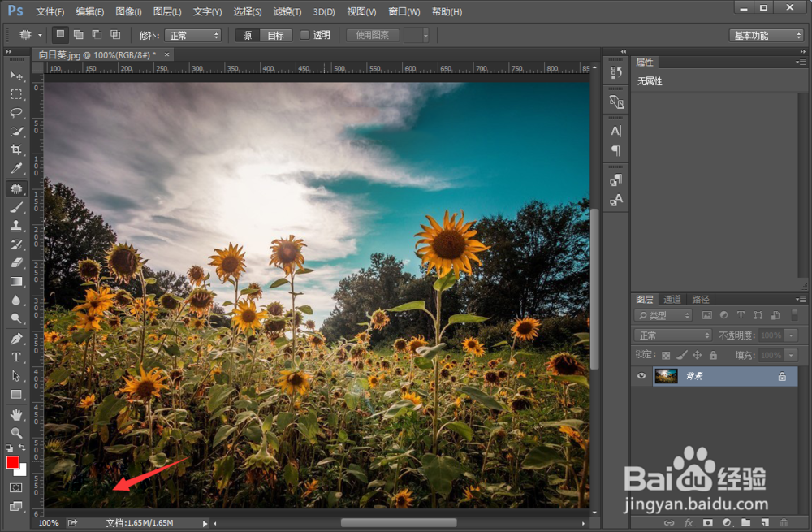
Task: Click Add to selection mode button
Action: point(79,35)
